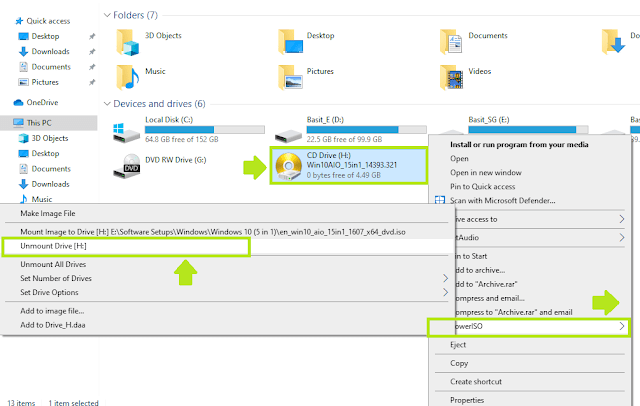Select the Basit_E (D:) drive icon
Screen dimensions: 640x406
(x=288, y=135)
